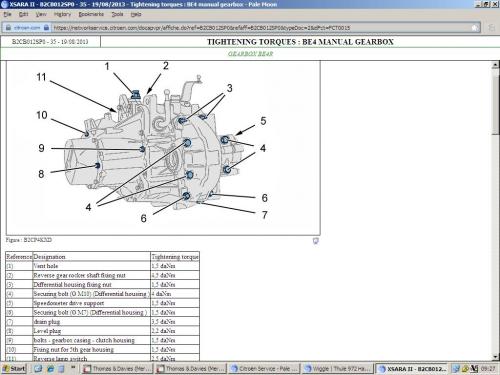Click the Show Desktop quick launch icon
Viewport: 500px width, 375px height.
coord(61,369)
